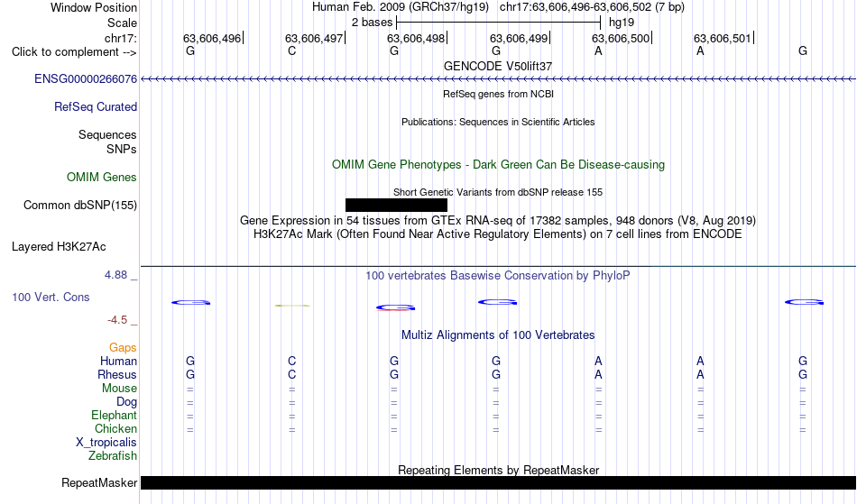The width and height of the screenshot is (857, 504).
Task: Click the yellow conservation mark under C
Action: (x=292, y=306)
